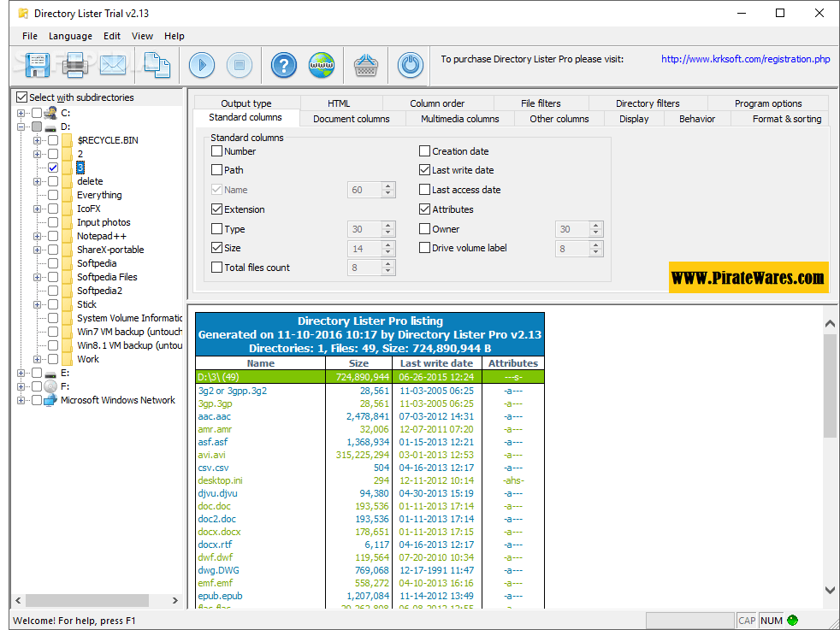Viewport: 840px width, 630px height.
Task: Click the Save listing floppy disk icon
Action: (38, 64)
